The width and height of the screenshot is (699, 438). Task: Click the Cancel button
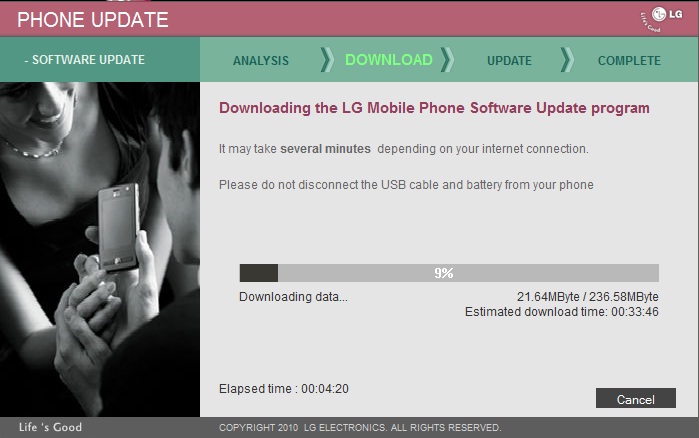point(636,398)
